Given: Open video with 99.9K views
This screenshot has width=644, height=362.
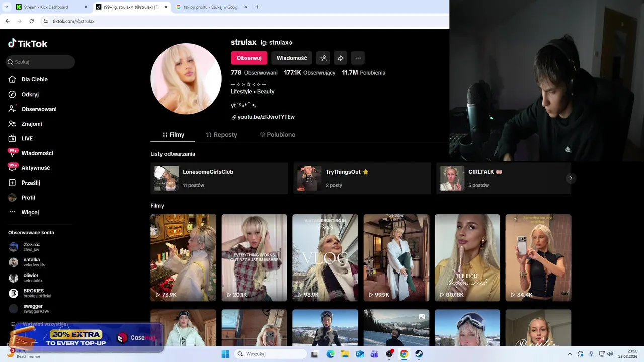Looking at the screenshot, I should tap(396, 258).
